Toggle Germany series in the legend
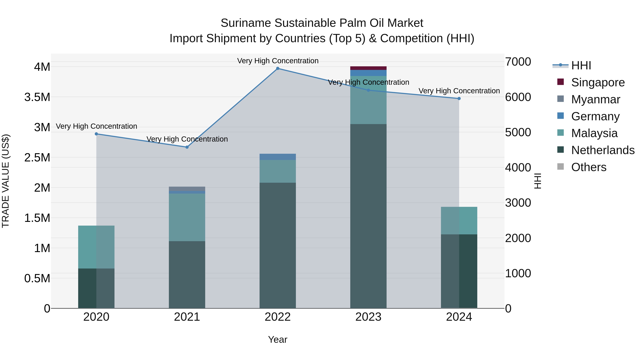The width and height of the screenshot is (644, 362). pyautogui.click(x=588, y=116)
